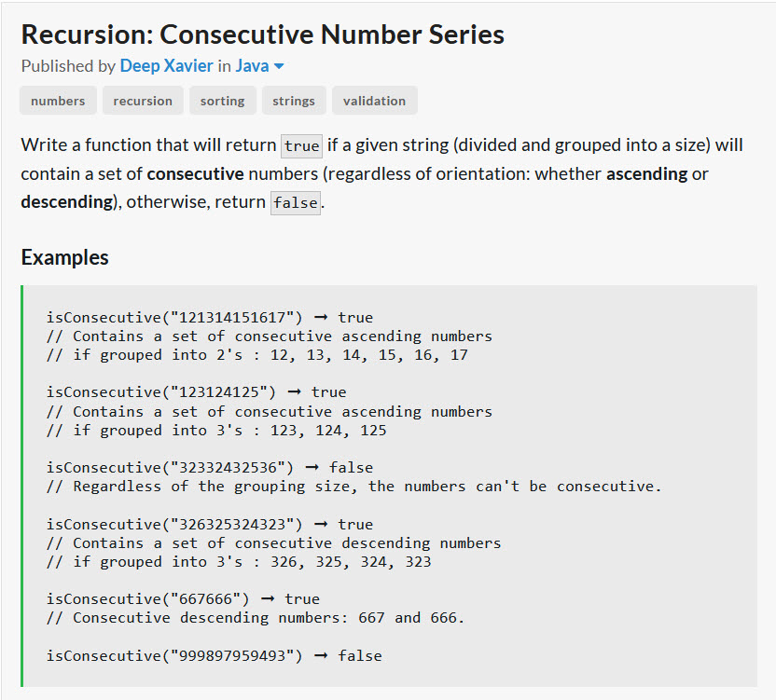Click the Recursion: Consecutive Number Series title
The width and height of the screenshot is (776, 700).
(x=262, y=34)
